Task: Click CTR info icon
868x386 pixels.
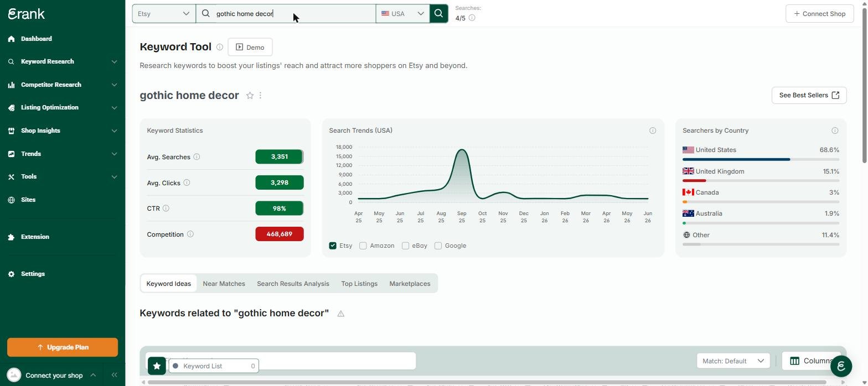Action: tap(166, 208)
